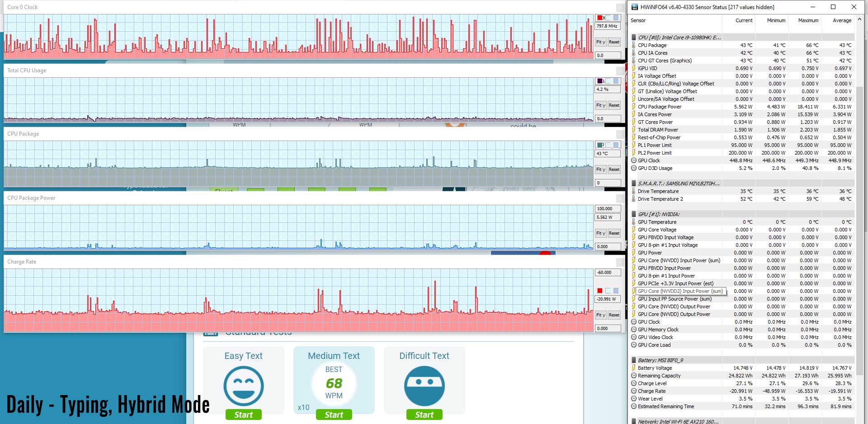
Task: Click the lightning icon next to CPU Package Power
Action: click(x=634, y=107)
